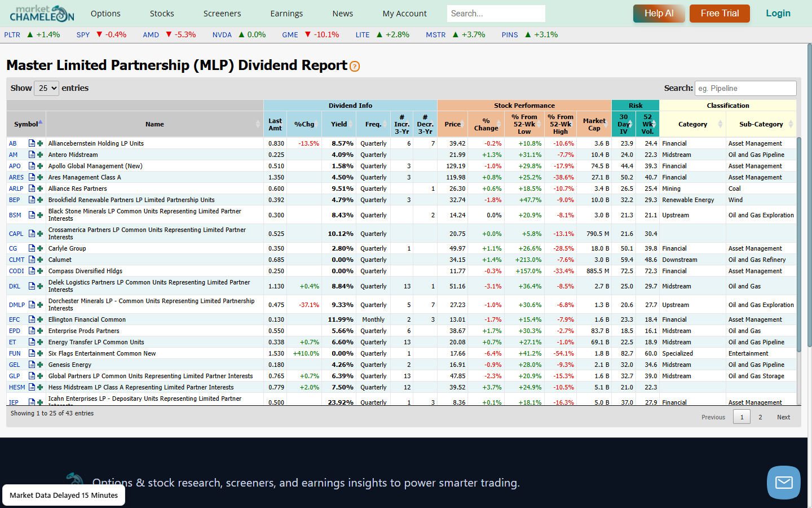Open the My Account menu
Screen dimensions: 812x508
tap(405, 14)
